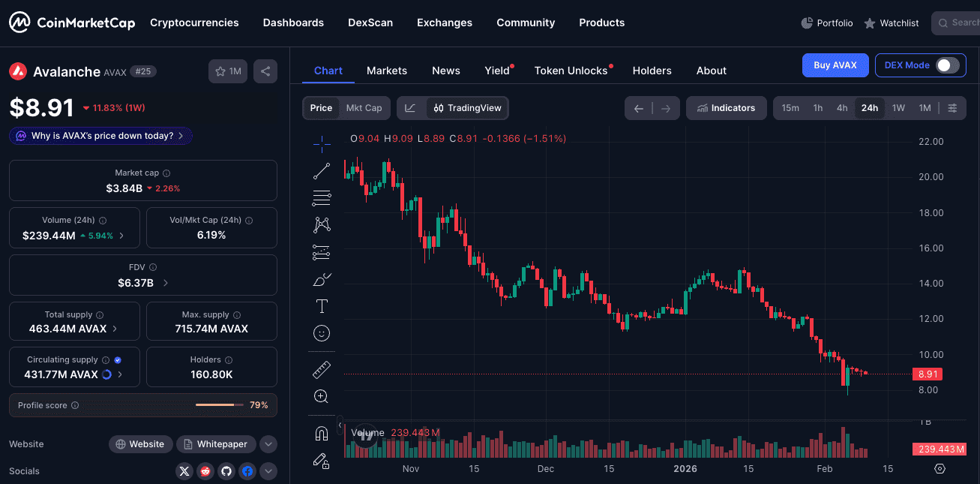Select the ruler measure tool
This screenshot has height=484, width=980.
[x=322, y=369]
